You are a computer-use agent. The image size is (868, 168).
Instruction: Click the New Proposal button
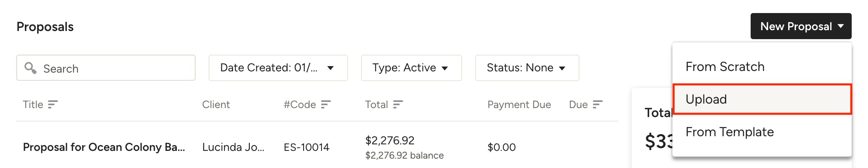pyautogui.click(x=801, y=26)
